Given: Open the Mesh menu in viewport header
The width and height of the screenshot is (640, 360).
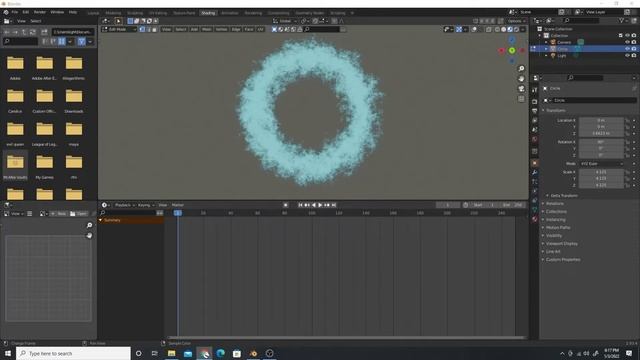Looking at the screenshot, I should click(x=207, y=29).
